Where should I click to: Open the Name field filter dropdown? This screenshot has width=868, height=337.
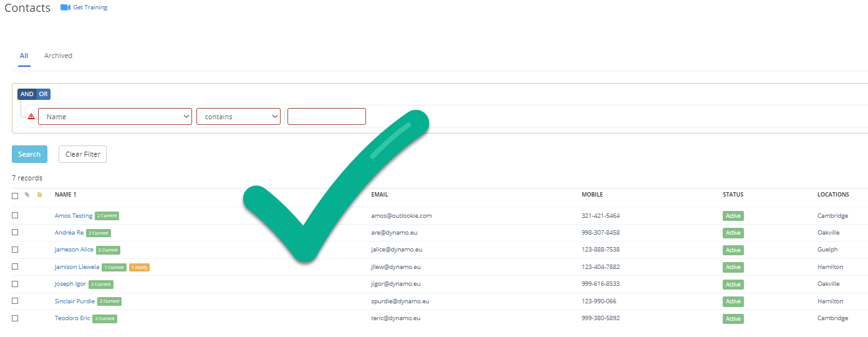pyautogui.click(x=115, y=117)
